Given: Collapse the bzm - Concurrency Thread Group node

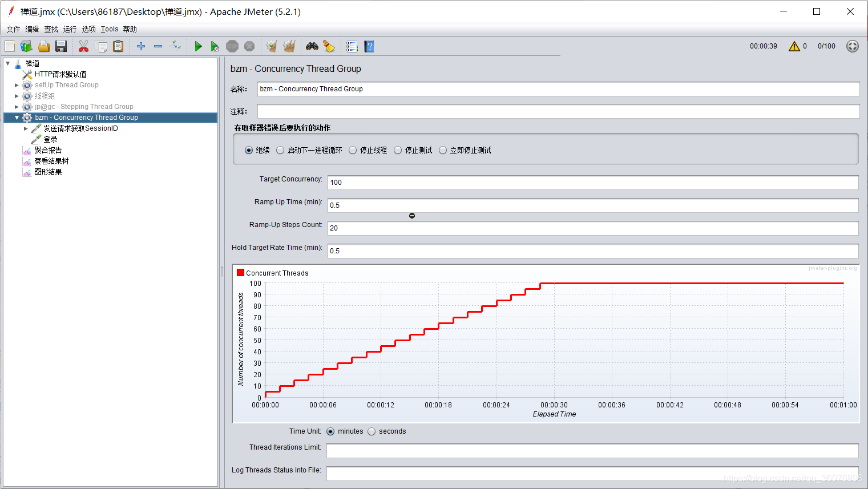Looking at the screenshot, I should coord(17,118).
